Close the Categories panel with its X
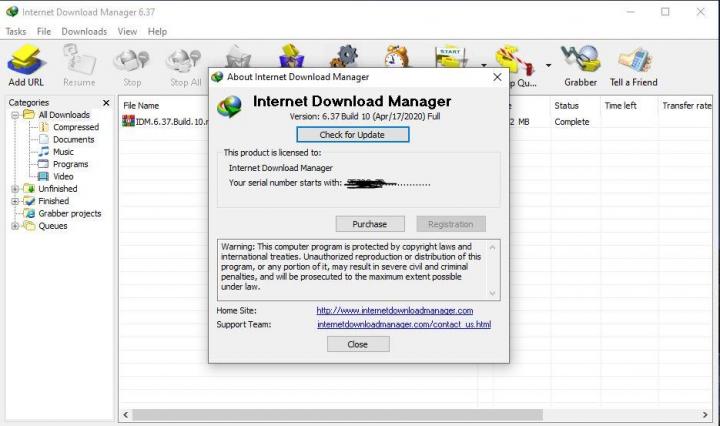Screen dimensions: 720x426 click(106, 103)
